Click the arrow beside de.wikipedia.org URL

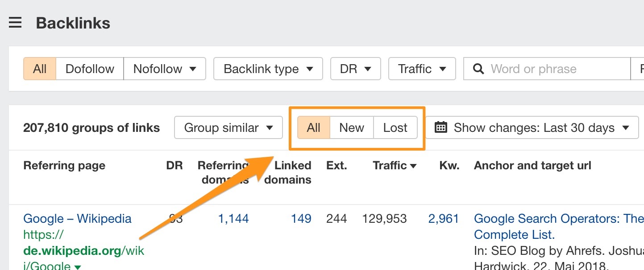tap(78, 267)
